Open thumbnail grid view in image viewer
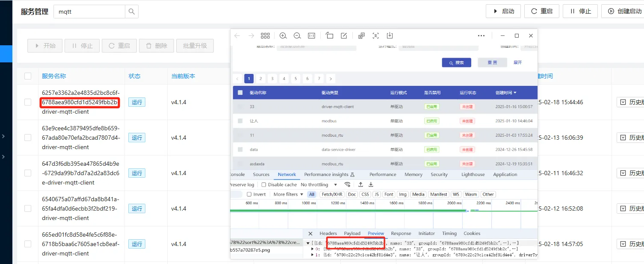Viewport: 644px width, 264px height. [265, 36]
